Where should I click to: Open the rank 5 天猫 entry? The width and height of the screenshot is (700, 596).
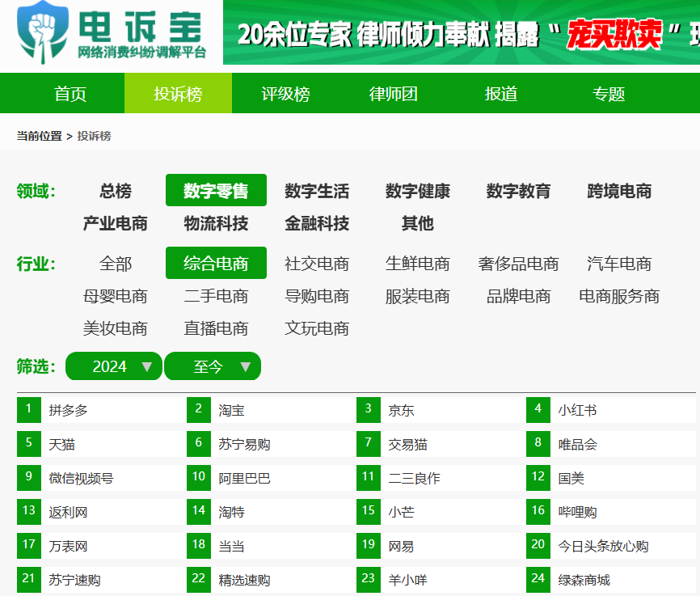click(x=101, y=444)
